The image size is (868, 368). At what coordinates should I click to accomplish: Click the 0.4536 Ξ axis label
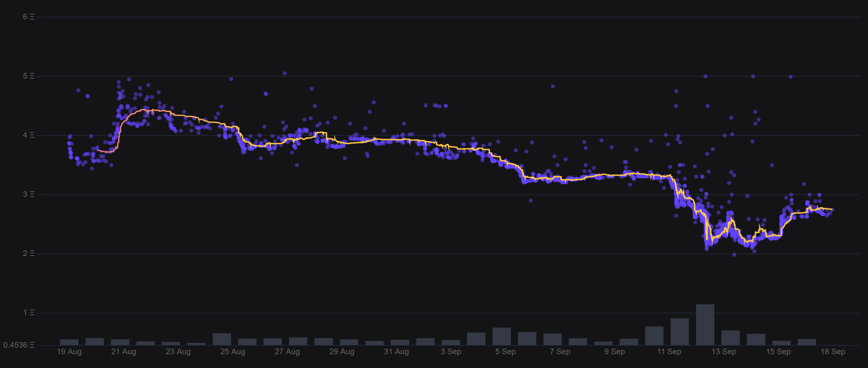[18, 345]
